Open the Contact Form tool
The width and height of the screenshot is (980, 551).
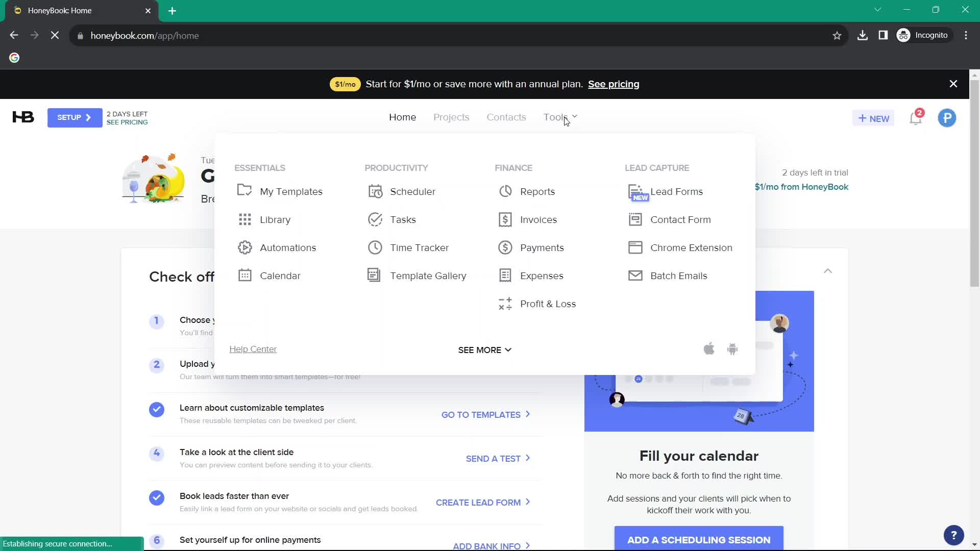click(x=681, y=219)
